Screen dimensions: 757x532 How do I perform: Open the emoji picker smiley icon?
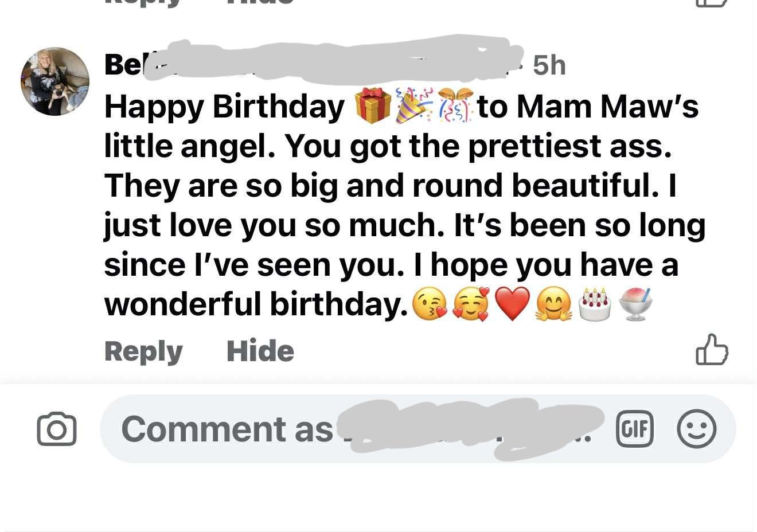pos(697,429)
